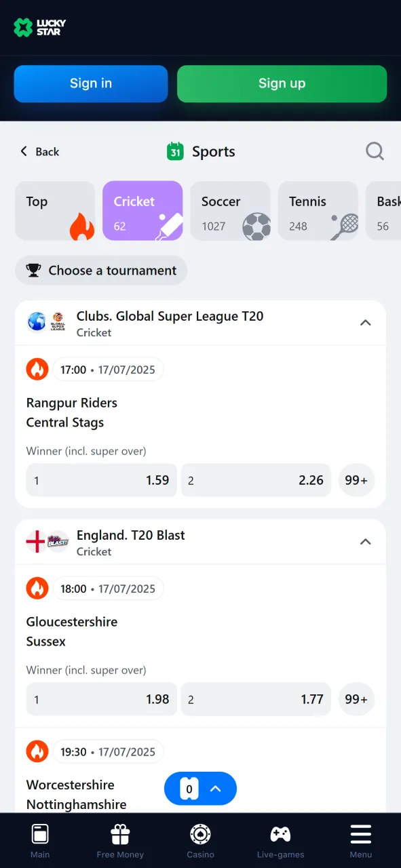Switch to the Soccer category tab

click(230, 210)
